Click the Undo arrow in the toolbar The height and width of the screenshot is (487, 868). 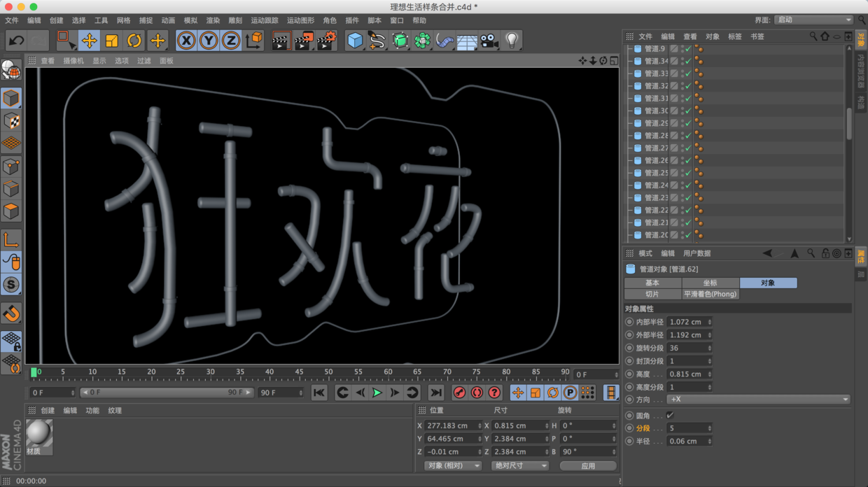point(16,41)
